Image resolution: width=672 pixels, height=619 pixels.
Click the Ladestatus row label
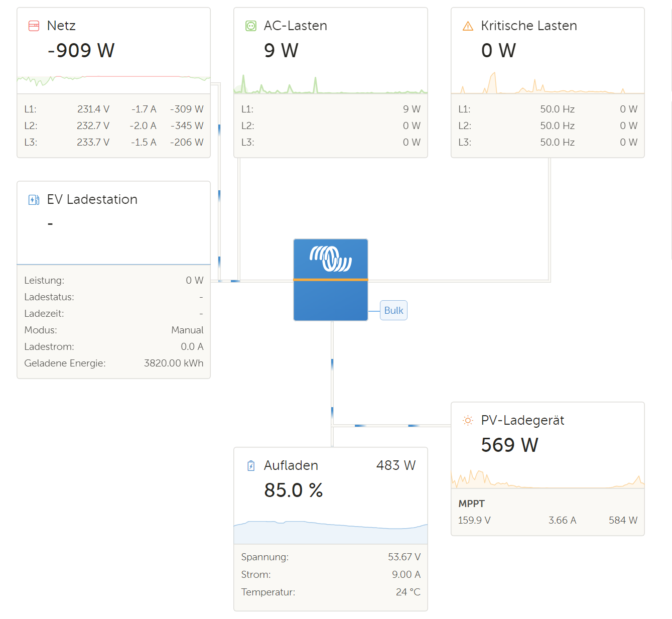click(x=49, y=297)
